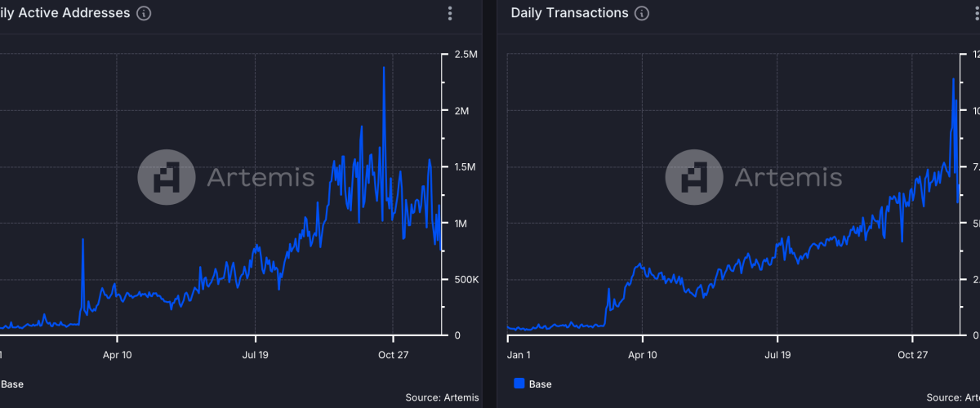The height and width of the screenshot is (408, 980).
Task: Click the Daily Active Addresses chart title
Action: 65,13
